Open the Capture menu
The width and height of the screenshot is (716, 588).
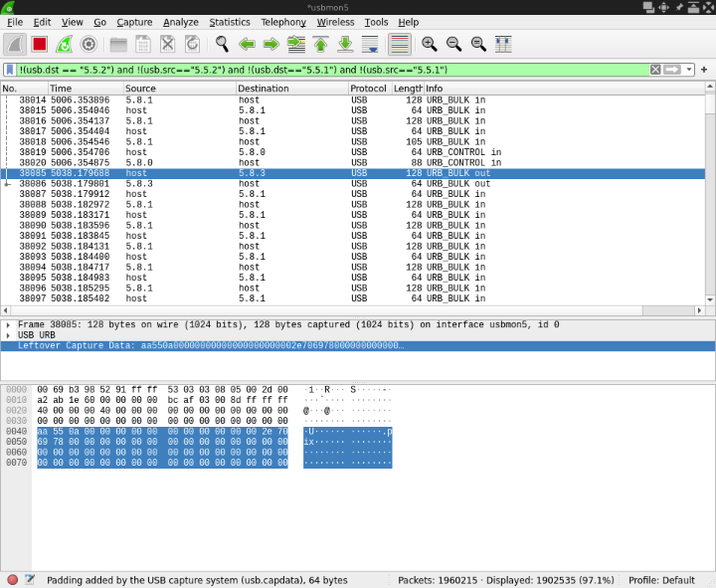point(134,23)
